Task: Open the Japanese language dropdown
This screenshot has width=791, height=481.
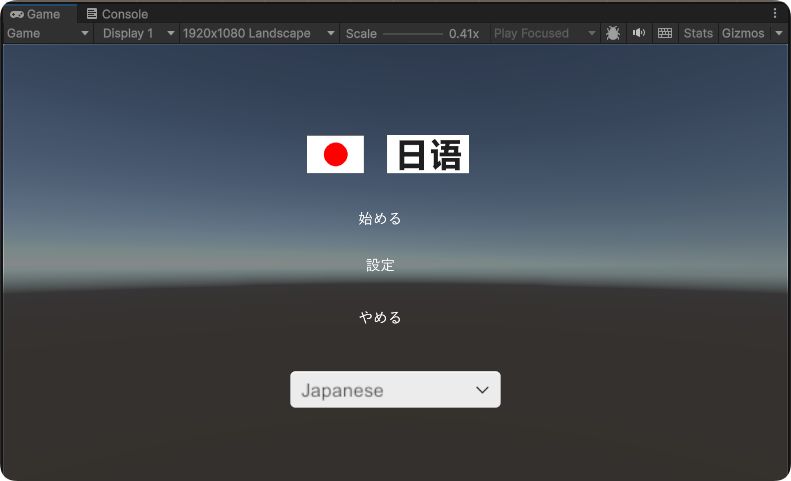Action: tap(396, 390)
